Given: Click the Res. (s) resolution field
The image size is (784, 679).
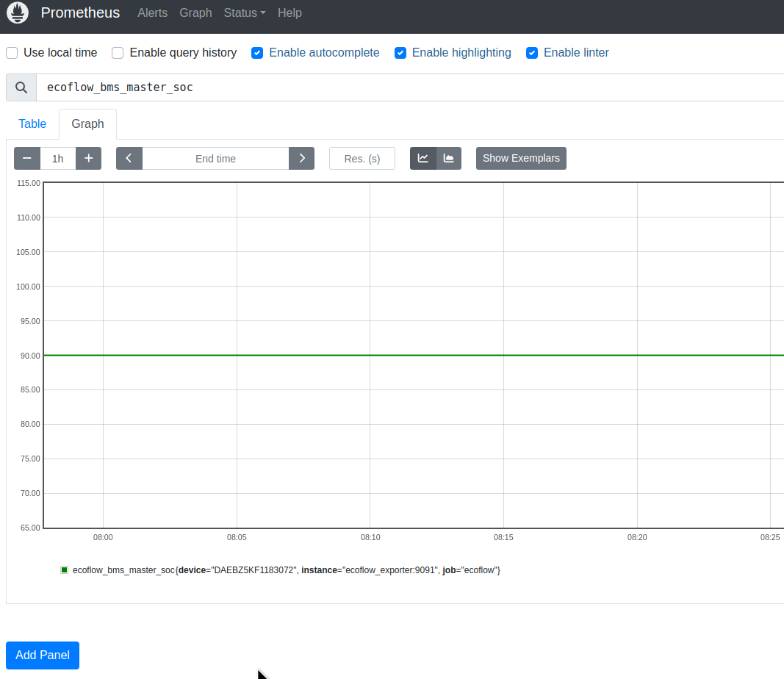Looking at the screenshot, I should 362,159.
